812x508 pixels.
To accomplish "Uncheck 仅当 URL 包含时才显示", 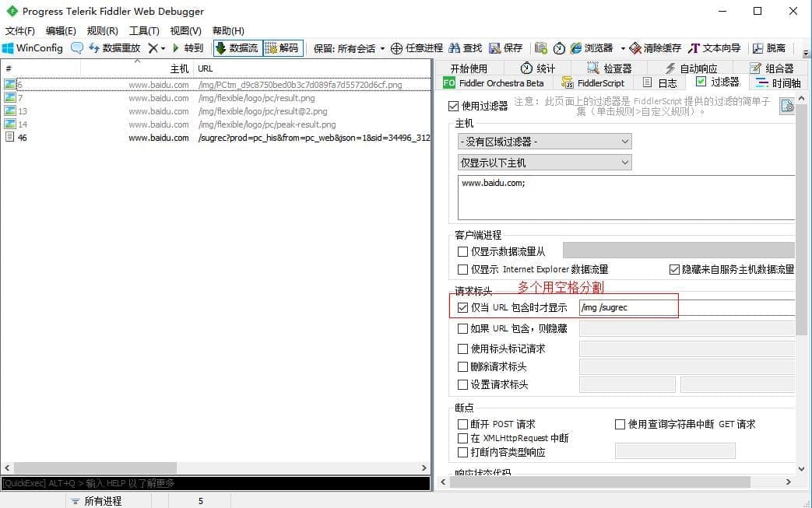I will [463, 307].
